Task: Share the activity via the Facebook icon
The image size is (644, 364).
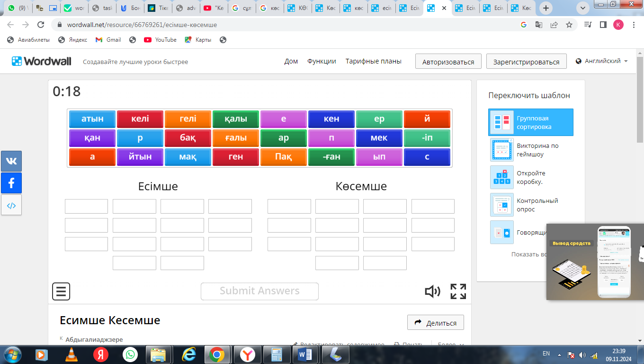Action: coord(11,183)
